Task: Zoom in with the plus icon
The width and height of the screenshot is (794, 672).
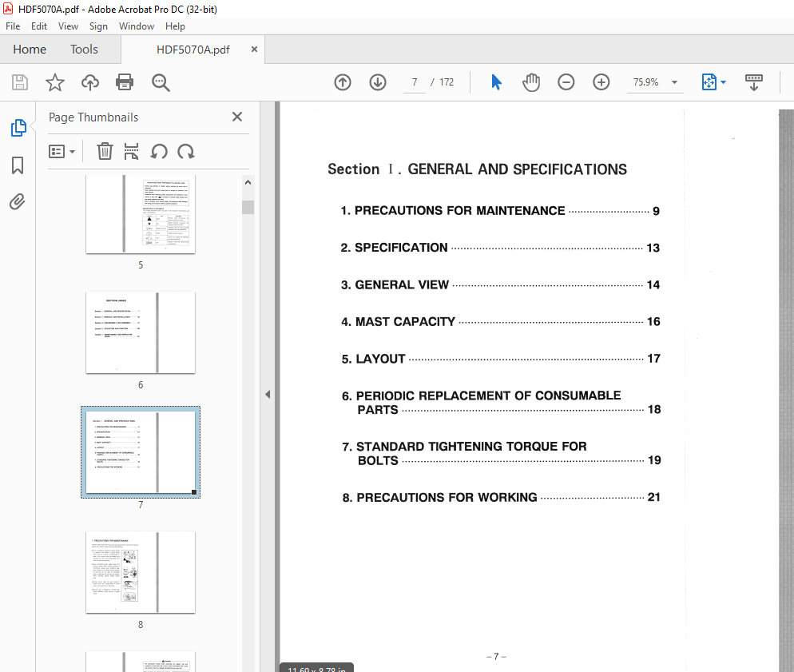Action: 601,82
